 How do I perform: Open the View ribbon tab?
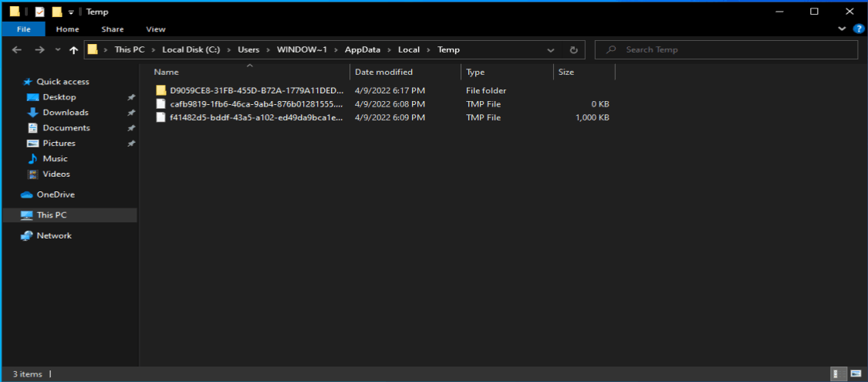coord(156,29)
